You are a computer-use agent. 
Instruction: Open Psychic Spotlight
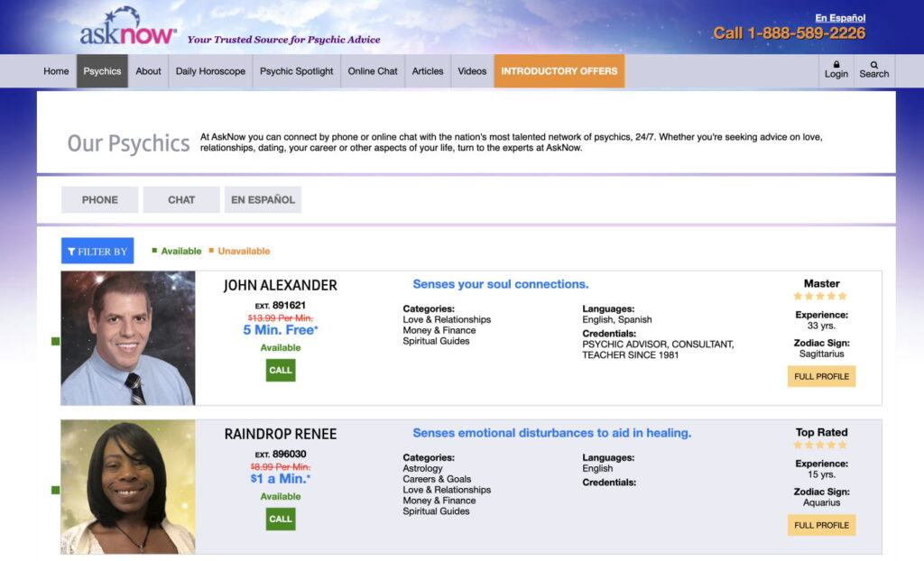point(296,71)
